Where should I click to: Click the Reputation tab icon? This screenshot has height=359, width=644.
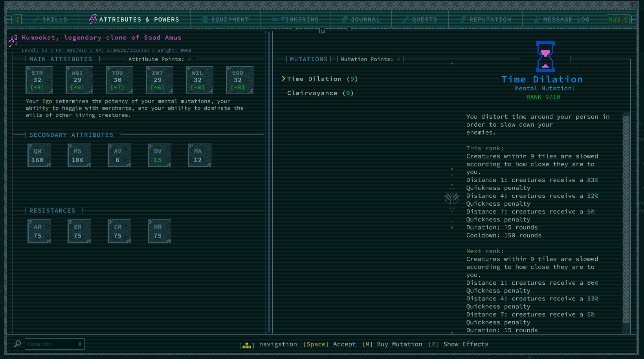[x=463, y=20]
